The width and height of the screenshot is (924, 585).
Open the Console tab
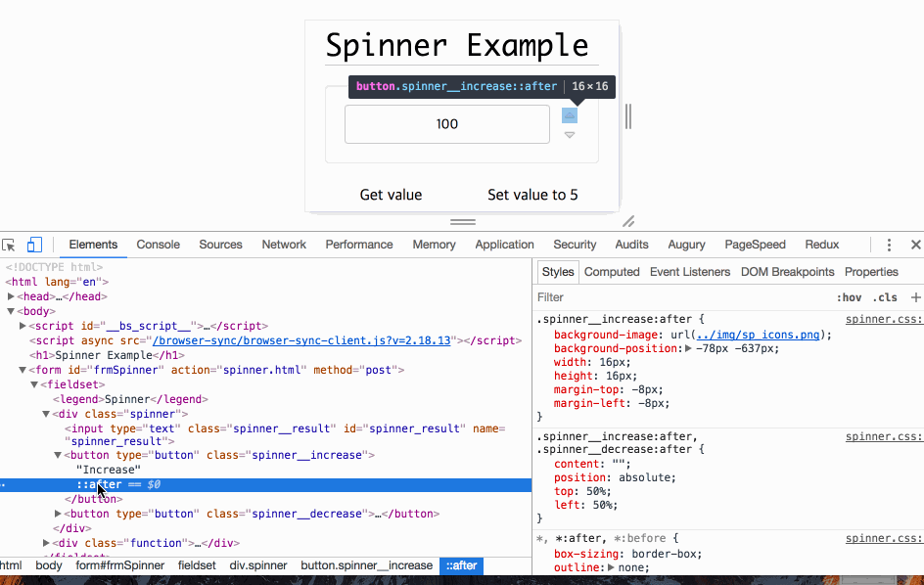pyautogui.click(x=158, y=245)
